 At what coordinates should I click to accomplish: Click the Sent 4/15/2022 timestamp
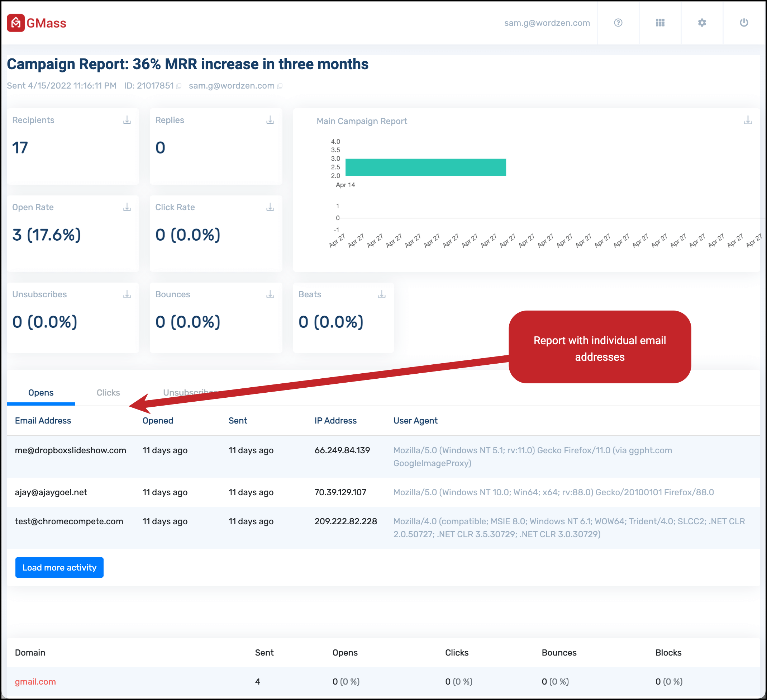coord(62,86)
